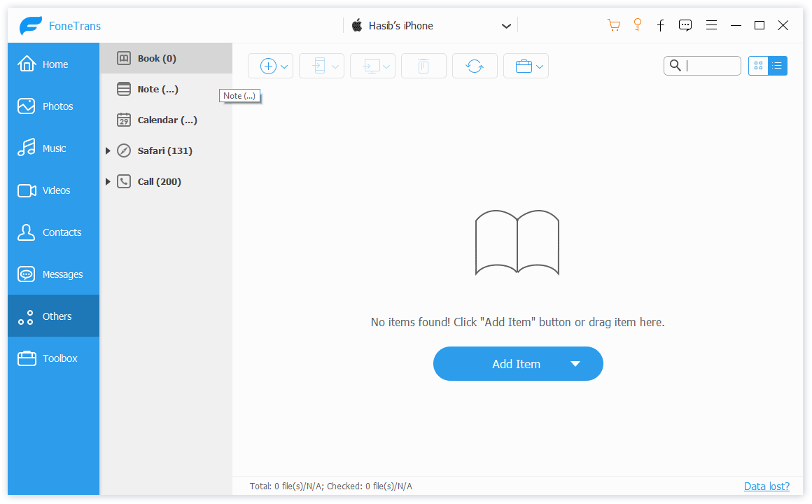Switch to grid view mode

pos(759,65)
